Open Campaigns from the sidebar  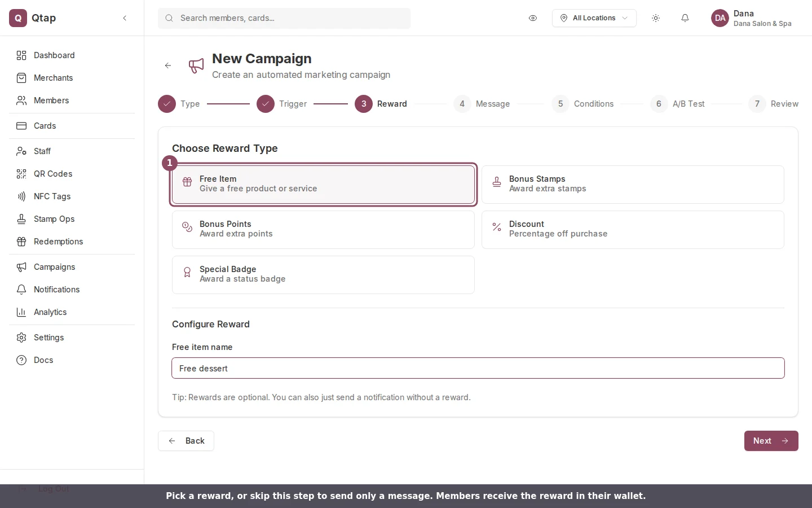[x=72, y=267]
